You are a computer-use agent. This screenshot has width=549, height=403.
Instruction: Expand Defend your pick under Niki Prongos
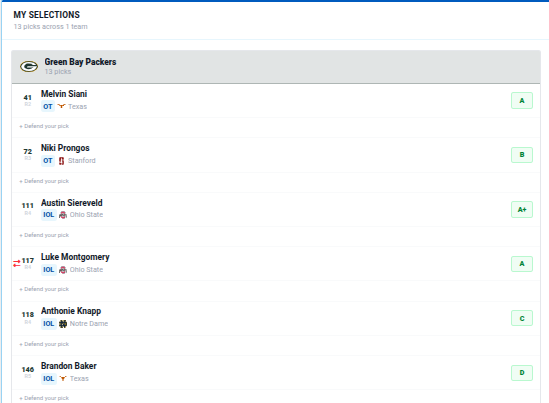tap(44, 181)
